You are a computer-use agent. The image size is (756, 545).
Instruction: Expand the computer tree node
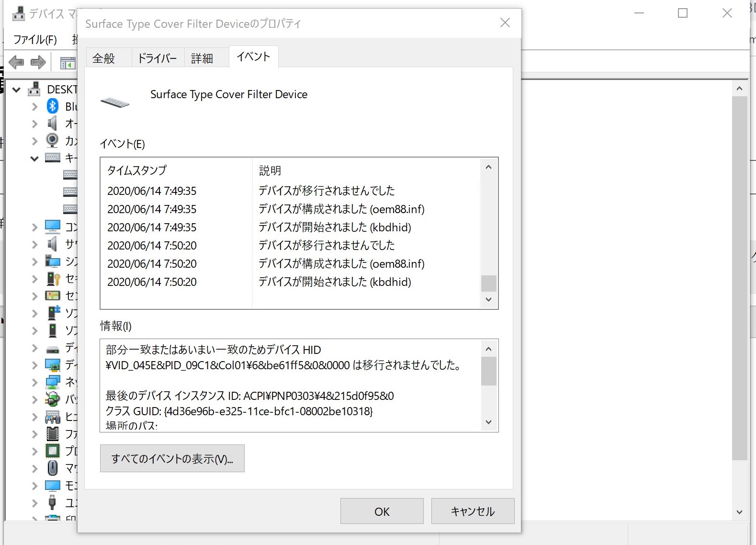point(34,227)
